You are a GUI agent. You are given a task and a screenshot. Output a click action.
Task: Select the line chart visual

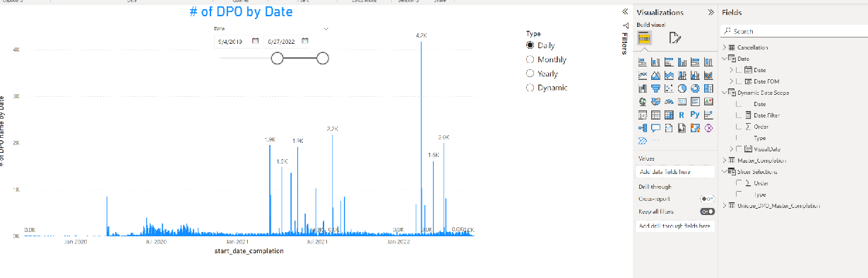[x=643, y=76]
